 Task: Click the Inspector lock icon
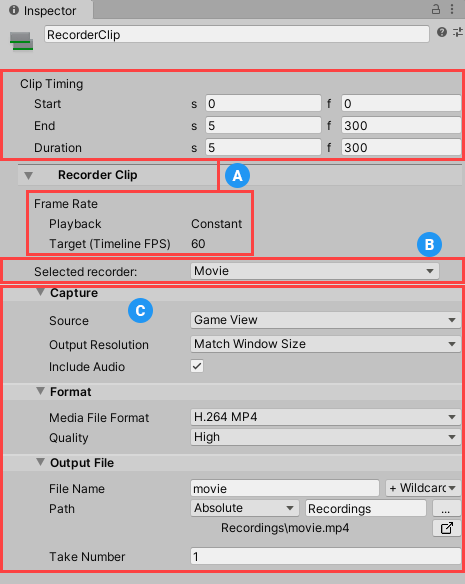pyautogui.click(x=436, y=9)
